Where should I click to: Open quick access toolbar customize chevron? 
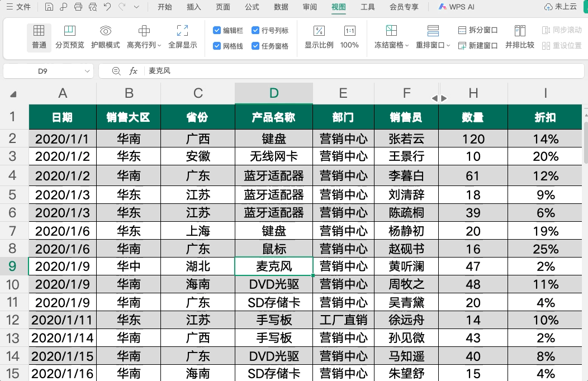(136, 7)
